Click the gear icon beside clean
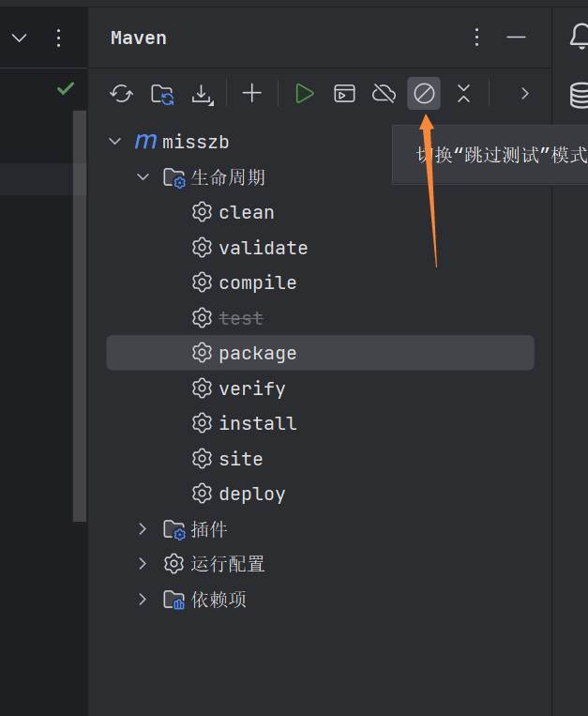 (202, 212)
